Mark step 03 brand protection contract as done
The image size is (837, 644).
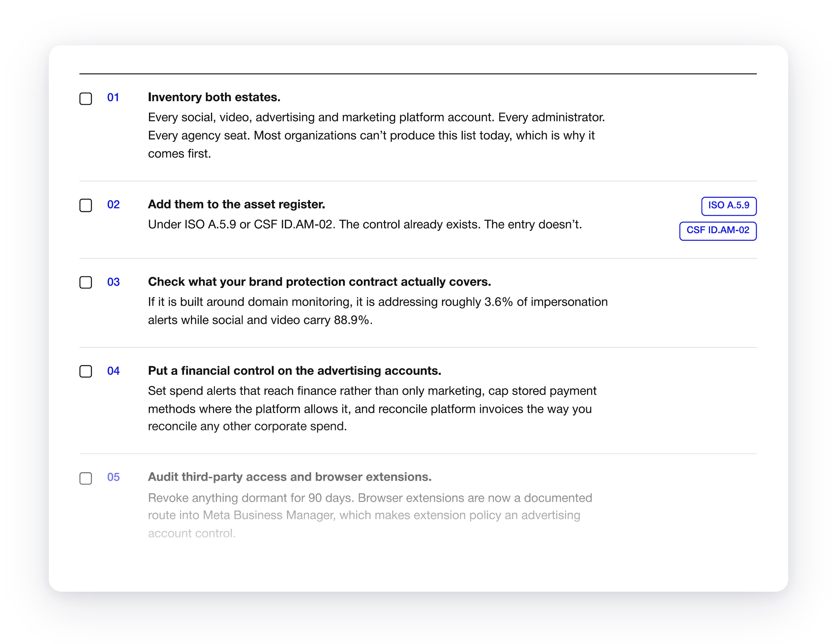85,282
